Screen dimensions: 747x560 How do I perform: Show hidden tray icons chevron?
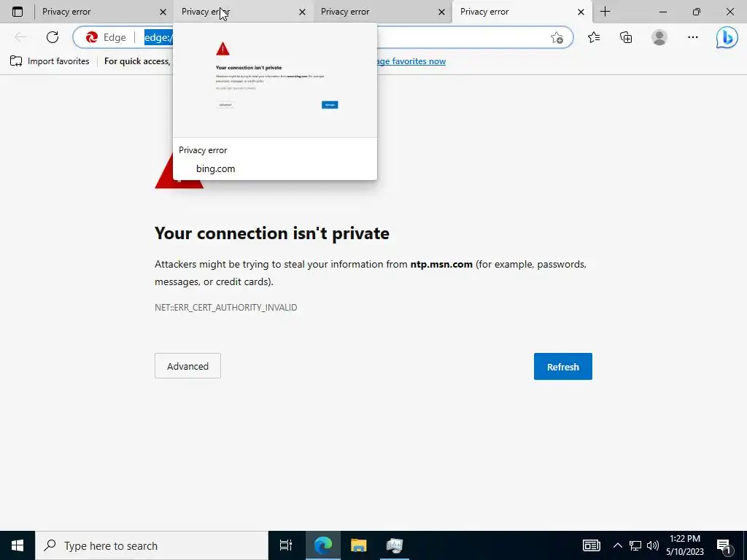(x=617, y=545)
